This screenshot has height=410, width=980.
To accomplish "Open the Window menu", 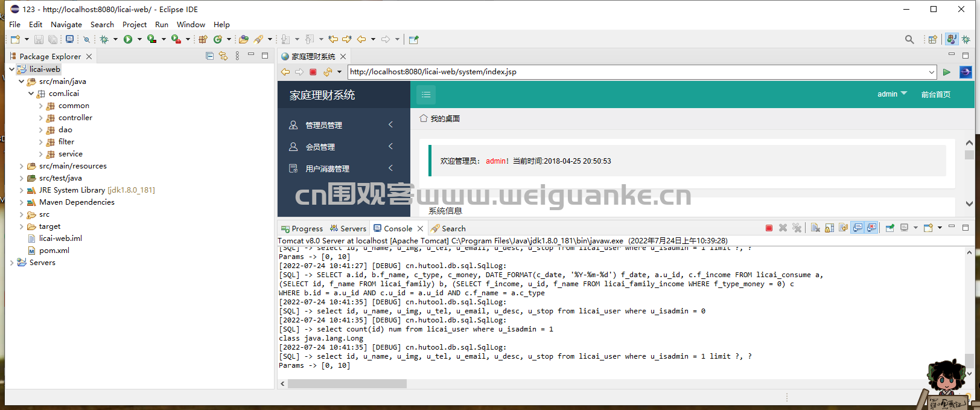I will click(x=191, y=25).
